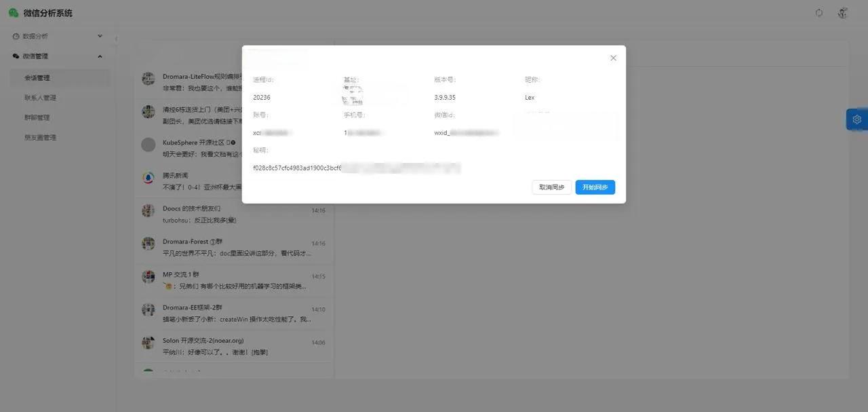Screen dimensions: 868x412
Task: Open the user avatar in top-right corner
Action: coord(843,13)
